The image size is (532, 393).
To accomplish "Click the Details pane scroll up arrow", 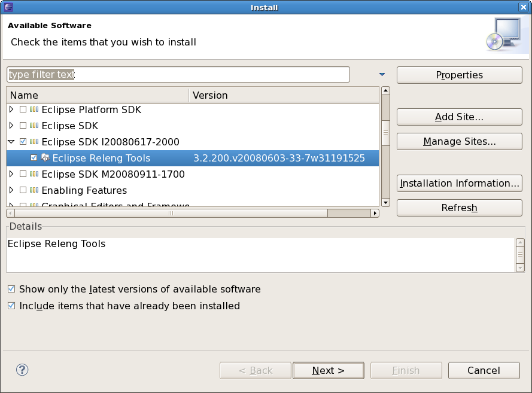I will [x=520, y=242].
